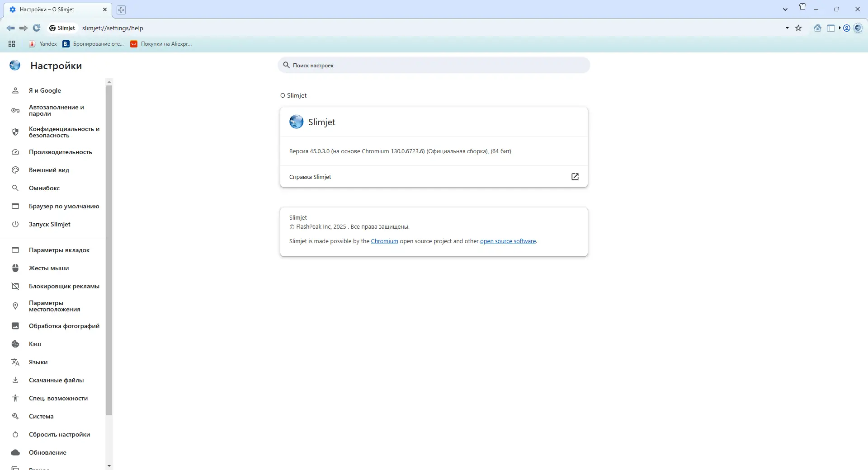Click the sidebar scrollbar down arrow
868x470 pixels.
pyautogui.click(x=109, y=465)
